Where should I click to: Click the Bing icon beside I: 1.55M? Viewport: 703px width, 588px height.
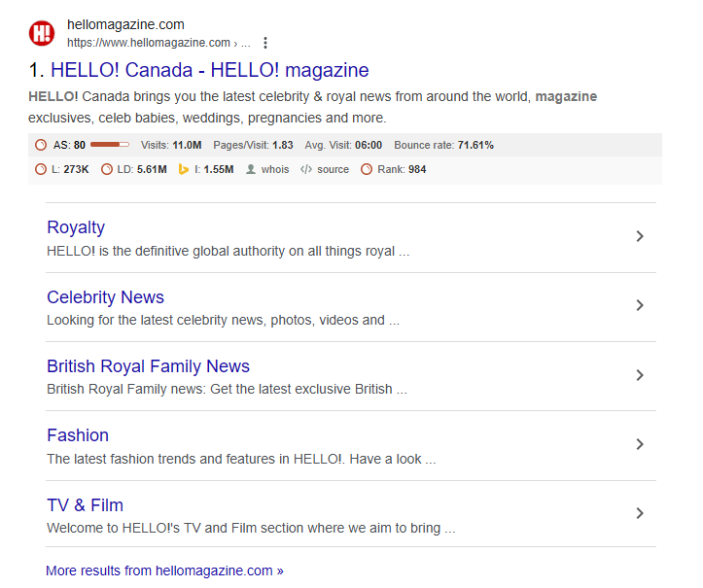pos(184,169)
